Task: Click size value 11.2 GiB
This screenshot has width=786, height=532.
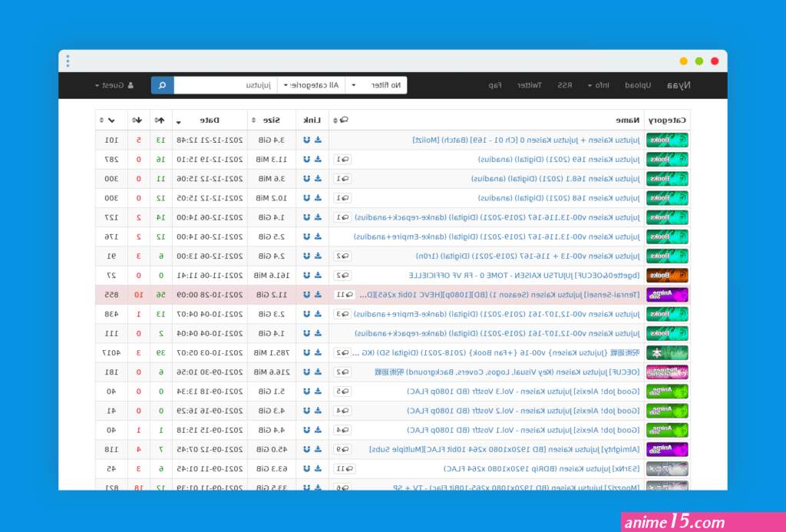Action: [x=272, y=295]
